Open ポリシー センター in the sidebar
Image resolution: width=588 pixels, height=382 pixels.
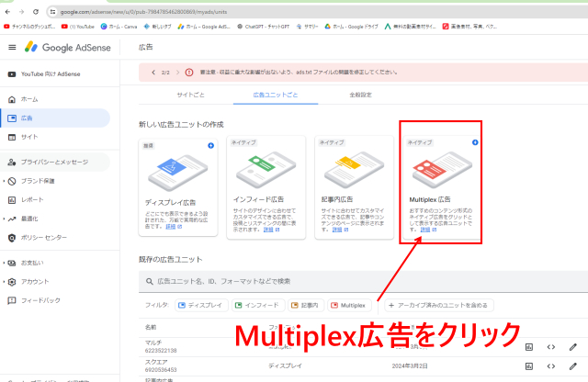pos(55,238)
